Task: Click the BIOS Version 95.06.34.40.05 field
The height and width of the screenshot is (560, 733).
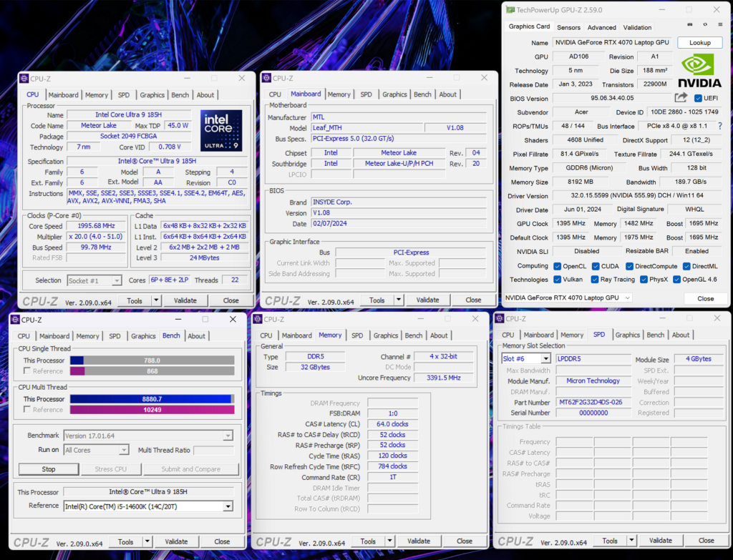Action: coord(612,98)
